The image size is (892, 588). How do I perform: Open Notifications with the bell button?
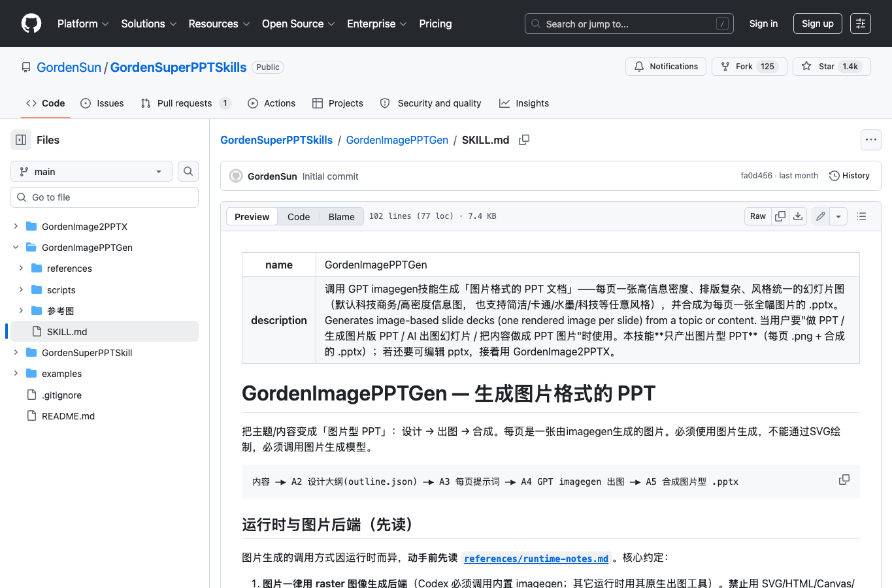coord(666,67)
